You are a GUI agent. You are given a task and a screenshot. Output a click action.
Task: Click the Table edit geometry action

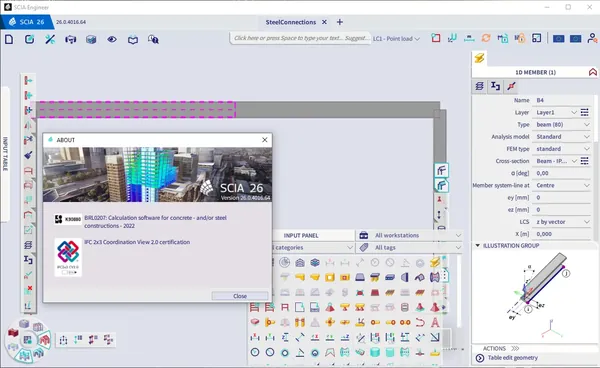coord(512,358)
